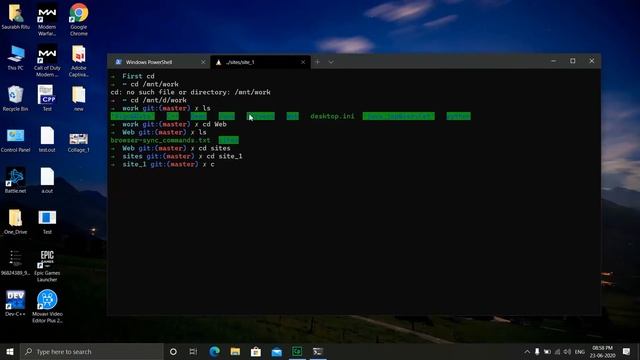Launch Microsoft Edge from the taskbar
This screenshot has width=640, height=360.
pyautogui.click(x=215, y=351)
